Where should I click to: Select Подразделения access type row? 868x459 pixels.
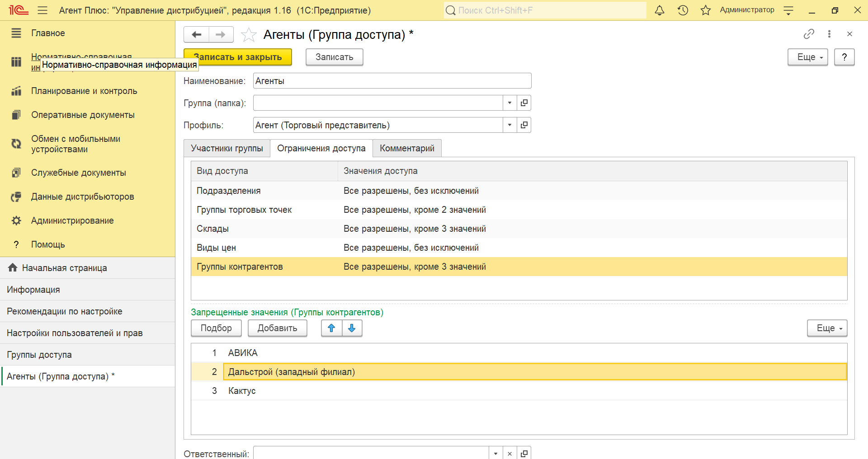(519, 191)
